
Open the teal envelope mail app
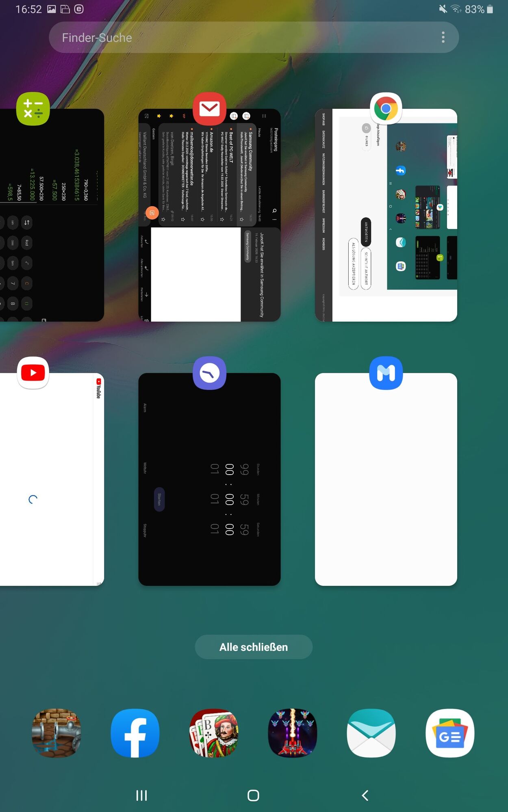click(x=371, y=733)
